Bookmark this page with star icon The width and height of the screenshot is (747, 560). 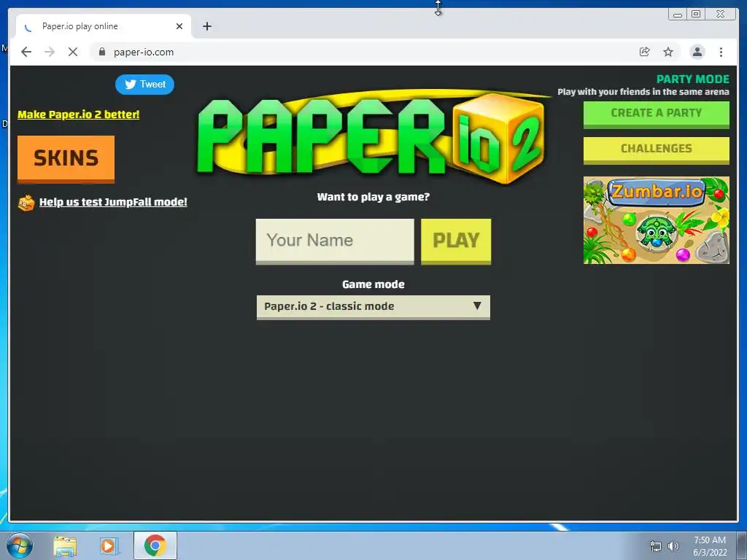coord(668,52)
